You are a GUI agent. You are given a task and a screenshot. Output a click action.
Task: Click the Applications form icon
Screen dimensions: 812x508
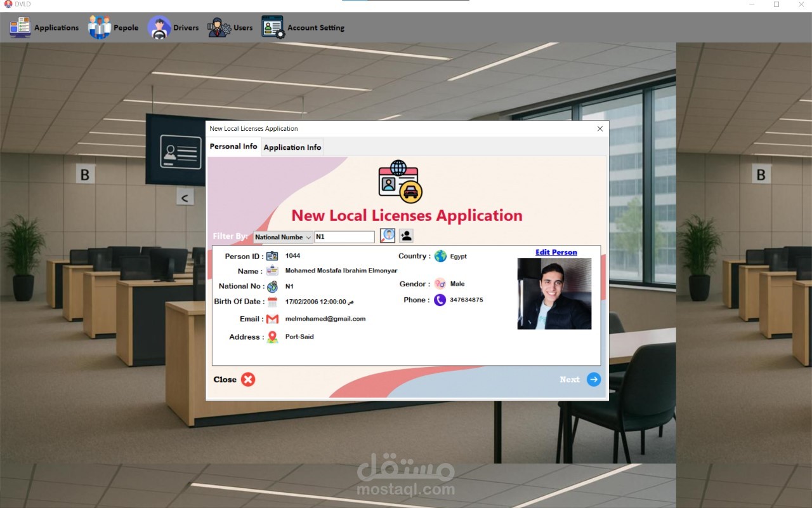click(x=20, y=28)
